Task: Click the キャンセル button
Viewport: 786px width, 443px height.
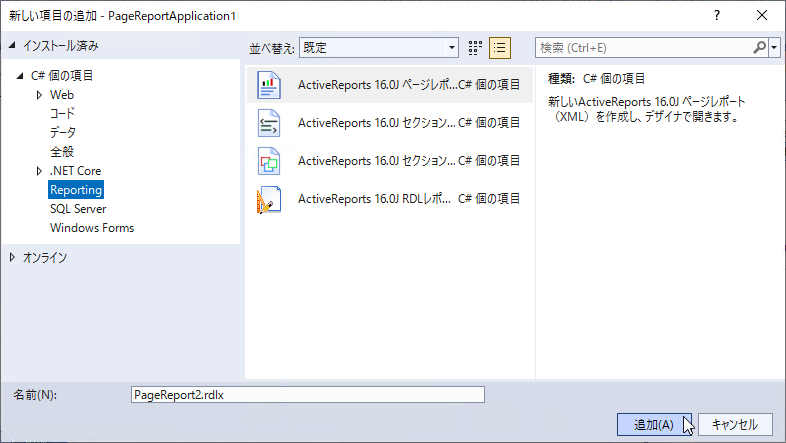Action: [x=735, y=424]
